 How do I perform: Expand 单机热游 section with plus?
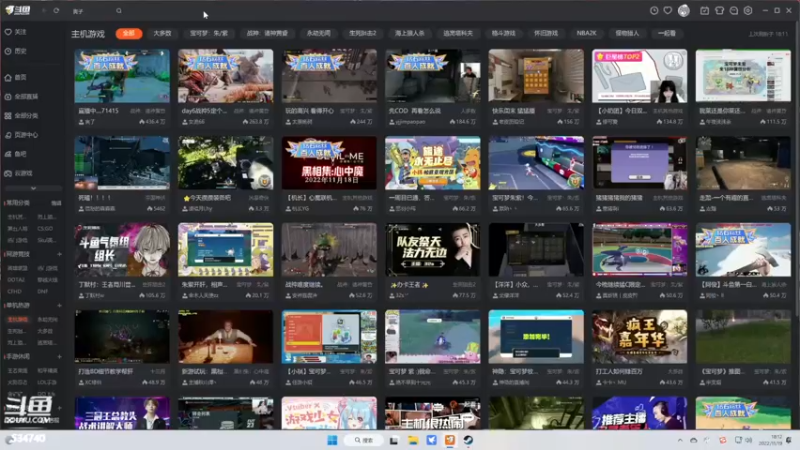coord(59,305)
